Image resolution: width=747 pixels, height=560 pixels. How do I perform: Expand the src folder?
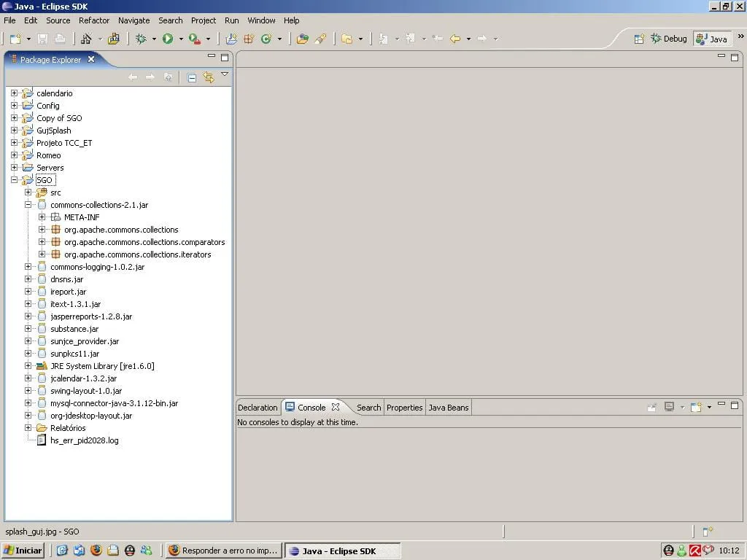pos(28,192)
